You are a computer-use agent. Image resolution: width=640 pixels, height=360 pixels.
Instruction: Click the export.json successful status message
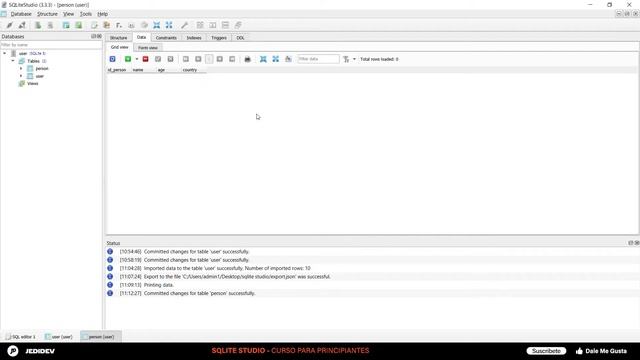(237, 277)
